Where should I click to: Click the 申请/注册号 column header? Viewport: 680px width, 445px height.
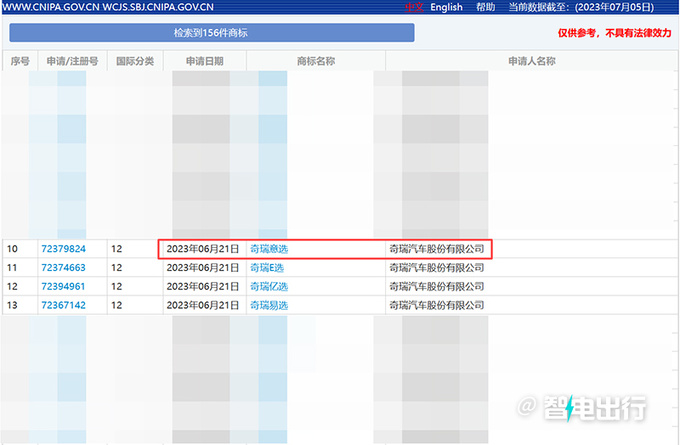pos(72,61)
